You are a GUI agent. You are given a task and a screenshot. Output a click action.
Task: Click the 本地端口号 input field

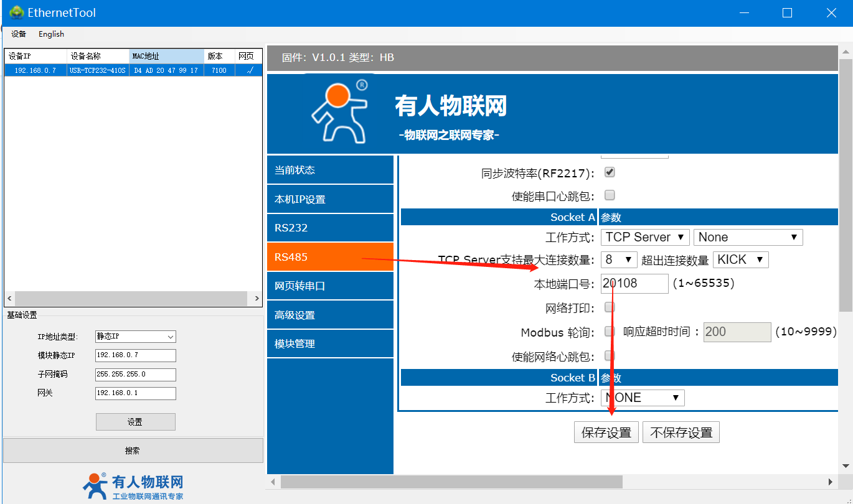coord(634,283)
